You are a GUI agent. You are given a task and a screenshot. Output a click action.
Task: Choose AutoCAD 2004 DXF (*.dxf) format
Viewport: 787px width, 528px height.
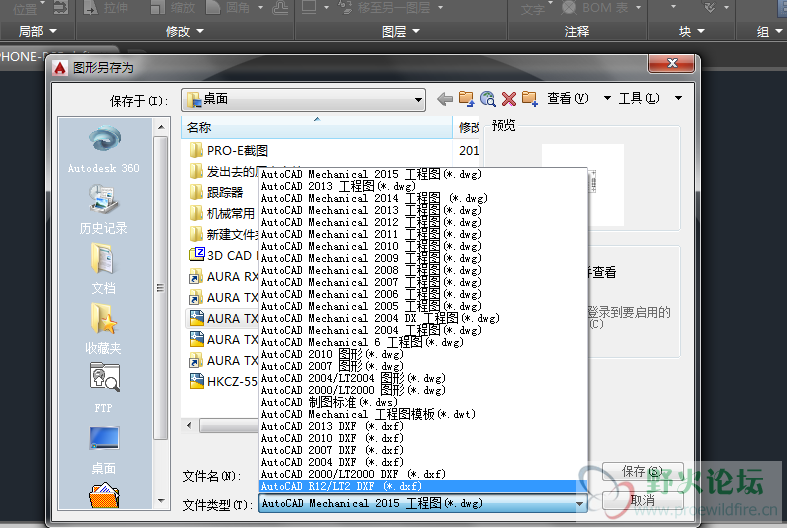423,462
